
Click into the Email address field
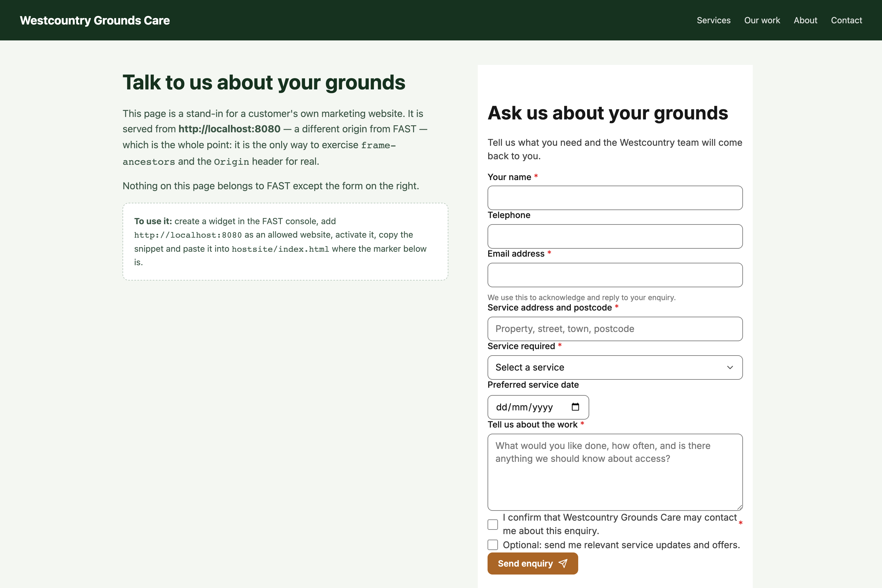point(615,275)
